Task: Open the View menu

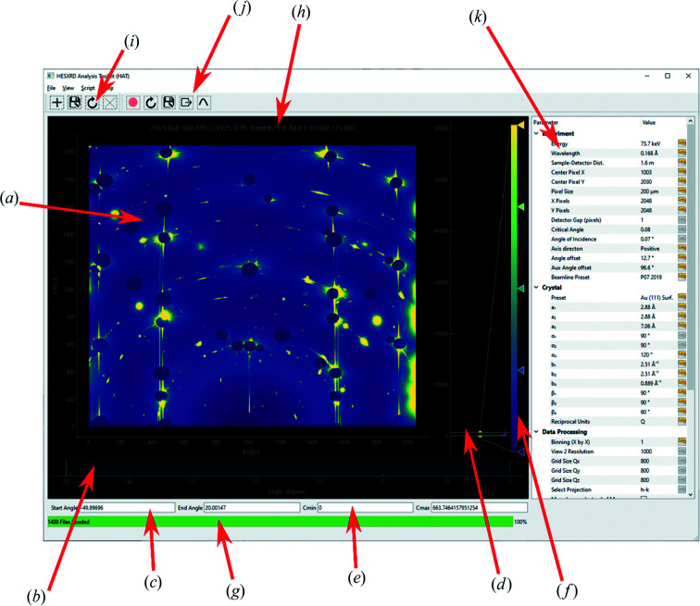Action: [x=69, y=86]
